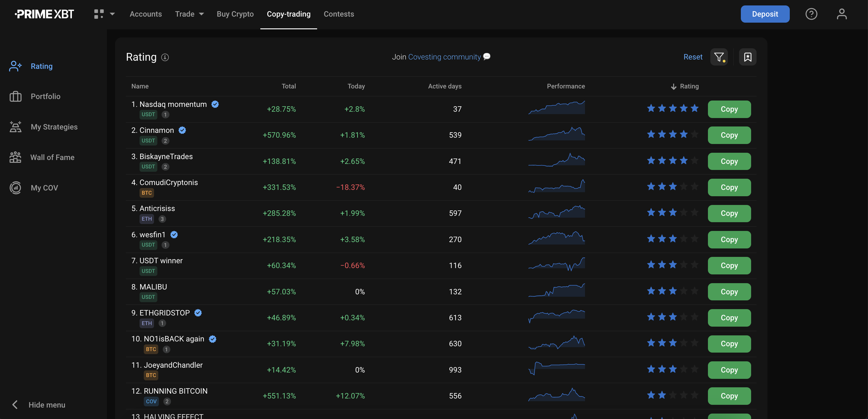Open the filter funnel icon
Image resolution: width=868 pixels, height=419 pixels.
point(719,57)
